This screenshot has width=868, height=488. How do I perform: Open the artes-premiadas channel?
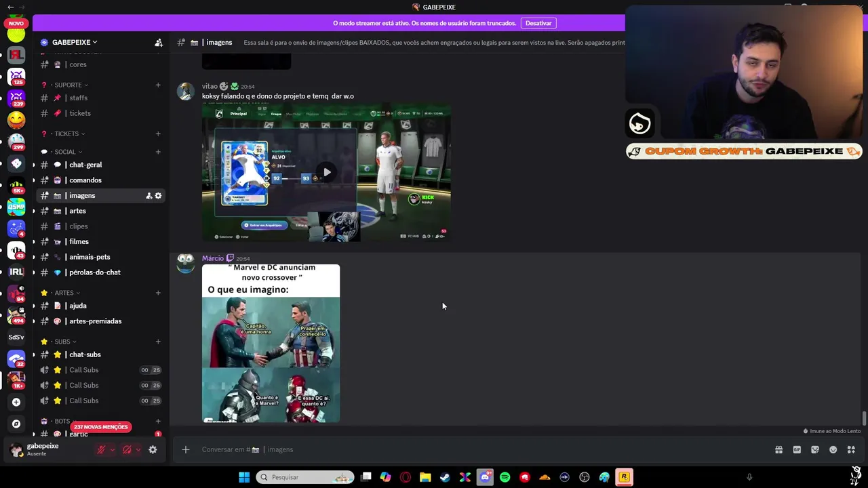pyautogui.click(x=102, y=321)
